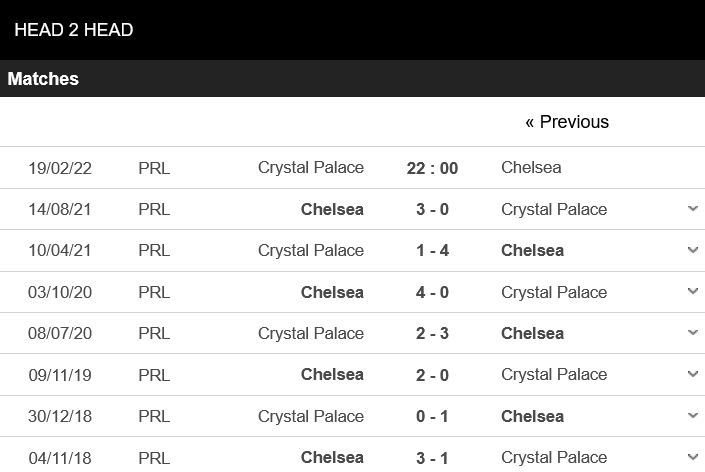
Task: Select the Matches section header
Action: click(43, 79)
